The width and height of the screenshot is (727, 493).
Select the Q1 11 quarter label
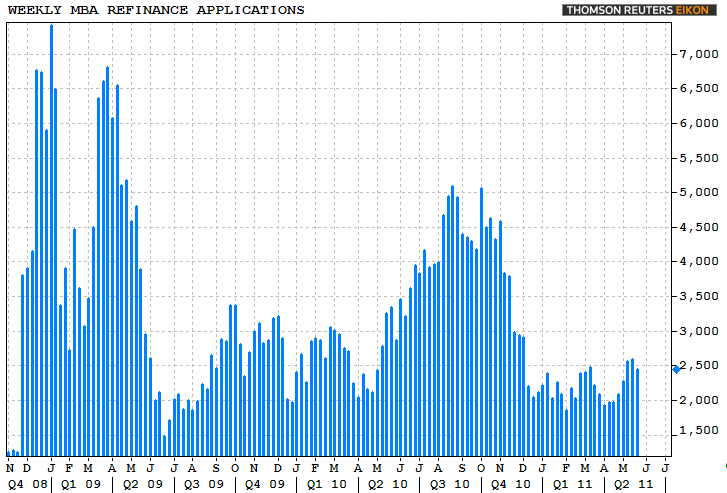[x=573, y=485]
